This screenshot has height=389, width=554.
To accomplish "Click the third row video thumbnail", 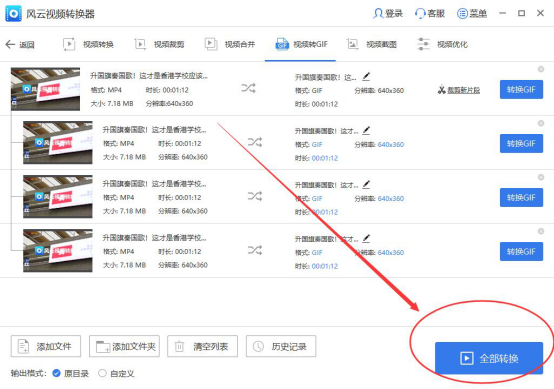I will 58,196.
